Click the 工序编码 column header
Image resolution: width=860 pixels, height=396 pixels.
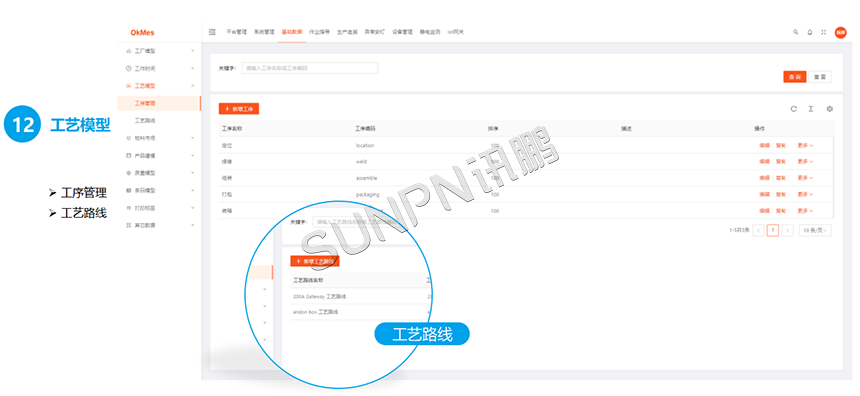pyautogui.click(x=365, y=128)
